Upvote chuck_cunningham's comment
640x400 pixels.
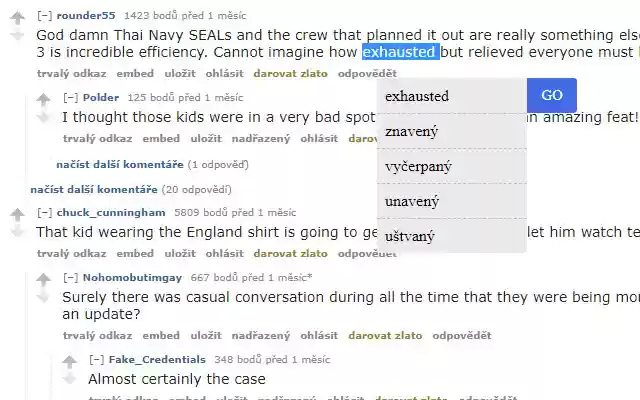tap(17, 215)
